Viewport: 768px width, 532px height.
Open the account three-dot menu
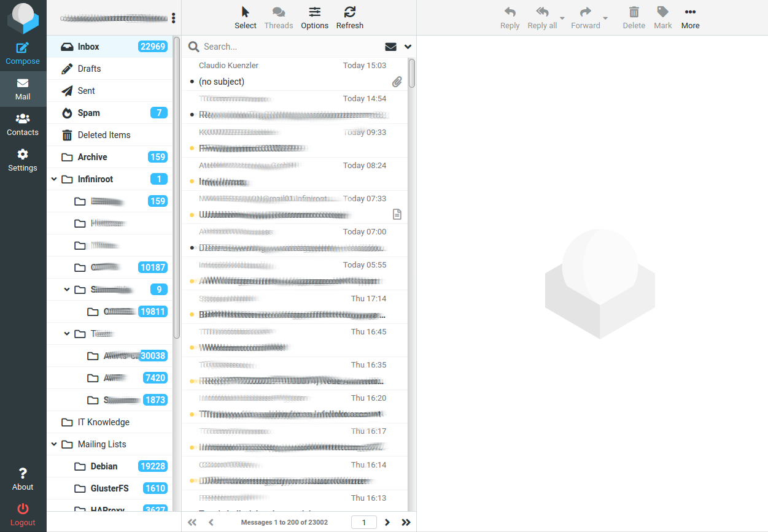pos(174,18)
